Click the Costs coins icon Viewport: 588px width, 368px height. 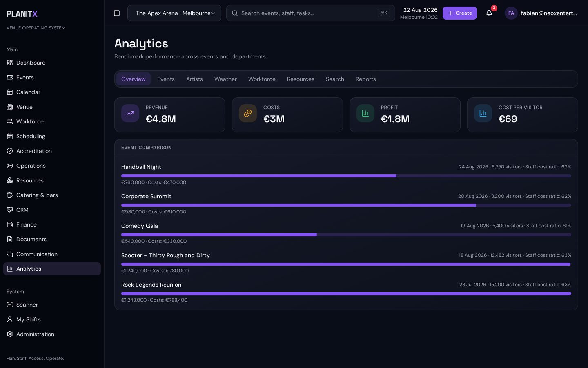tap(248, 113)
